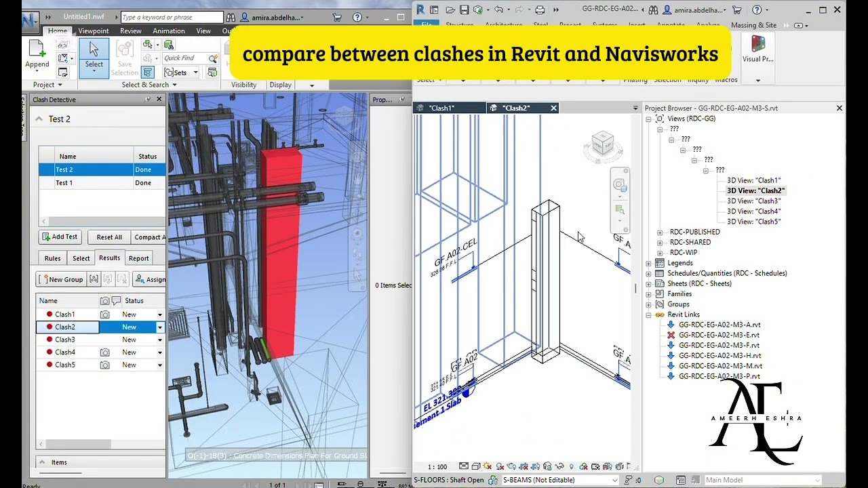Image resolution: width=868 pixels, height=488 pixels.
Task: Toggle Clash5 red status dot
Action: [50, 365]
